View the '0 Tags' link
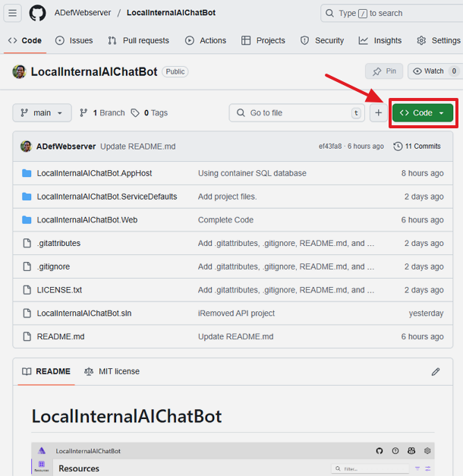 coord(149,113)
